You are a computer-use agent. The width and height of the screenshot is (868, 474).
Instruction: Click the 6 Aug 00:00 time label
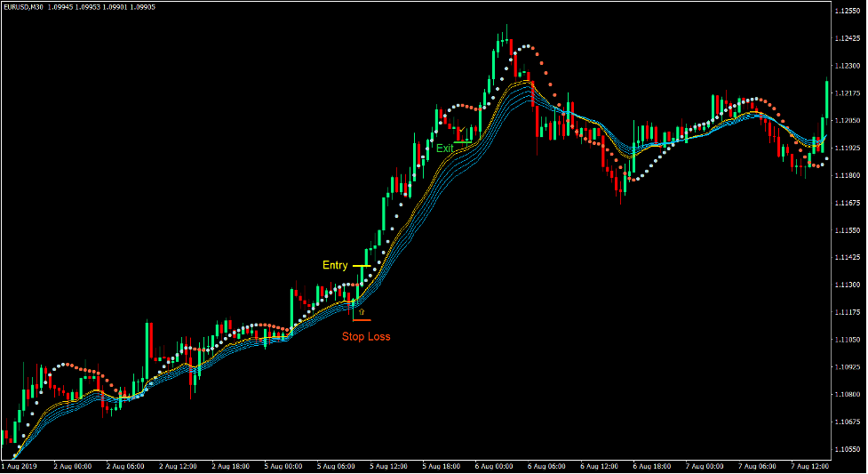(494, 466)
